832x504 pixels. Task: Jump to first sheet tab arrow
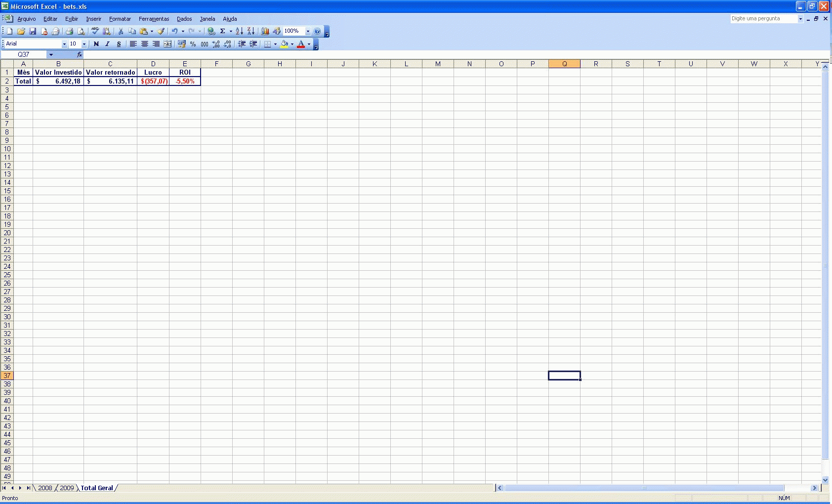point(4,488)
